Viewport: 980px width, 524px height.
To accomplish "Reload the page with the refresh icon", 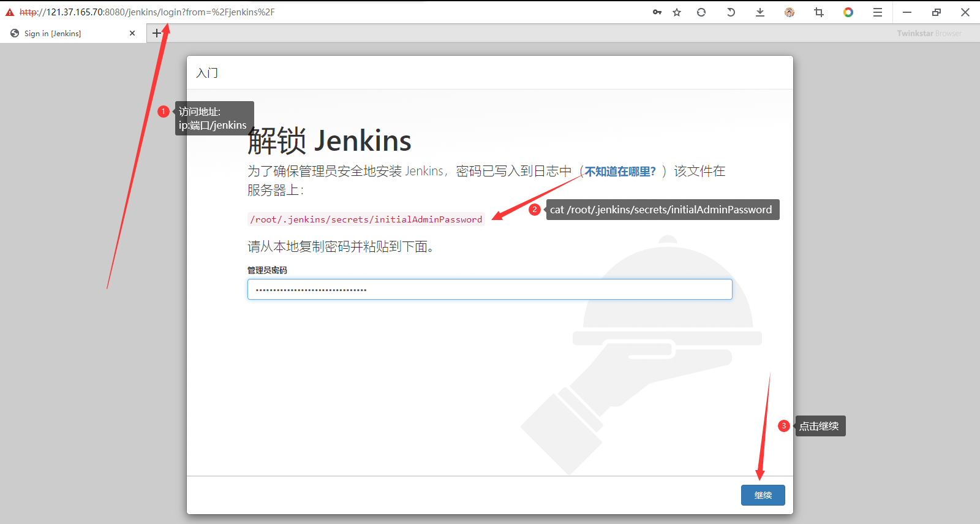I will (x=701, y=12).
